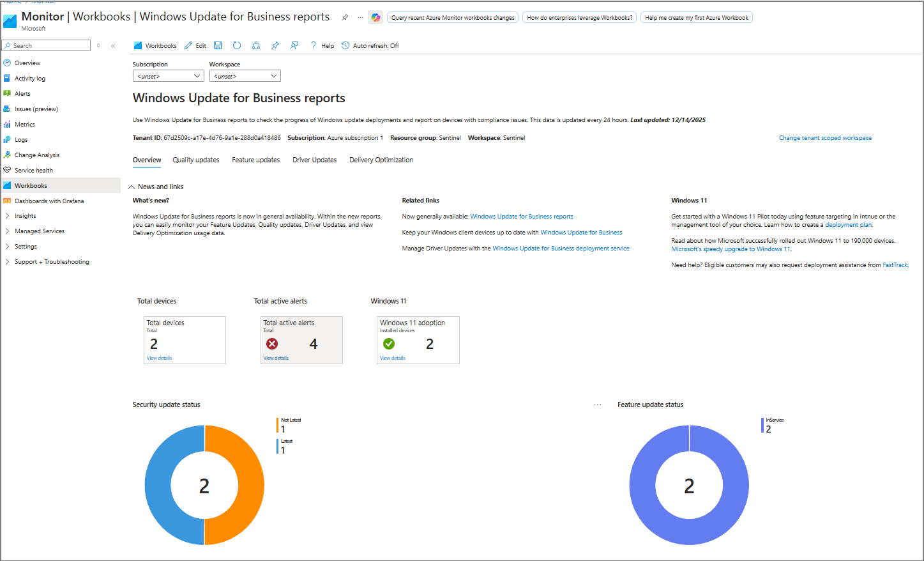The image size is (924, 561).
Task: Click the toolbar pin icon beside Share
Action: pyautogui.click(x=275, y=45)
